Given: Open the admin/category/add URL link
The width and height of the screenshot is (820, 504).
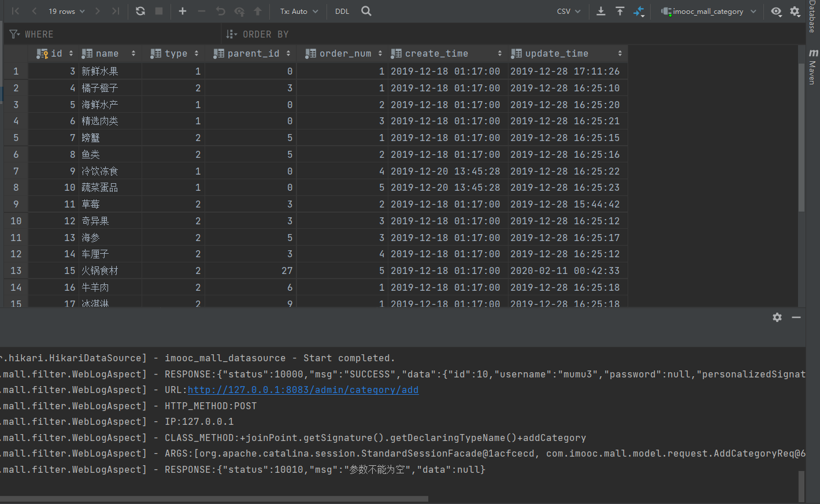Looking at the screenshot, I should pyautogui.click(x=303, y=390).
